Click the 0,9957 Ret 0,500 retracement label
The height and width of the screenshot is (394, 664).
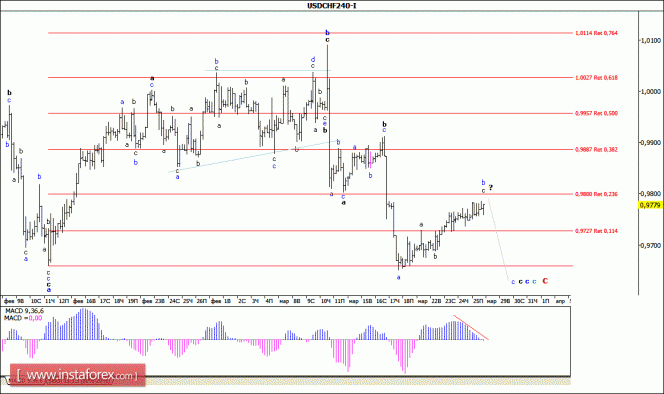click(596, 114)
